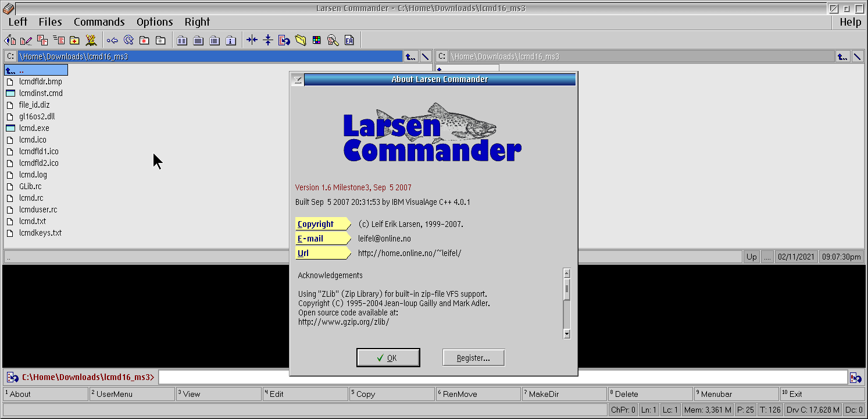Click the yellow open-folder toolbar icon

[x=301, y=40]
